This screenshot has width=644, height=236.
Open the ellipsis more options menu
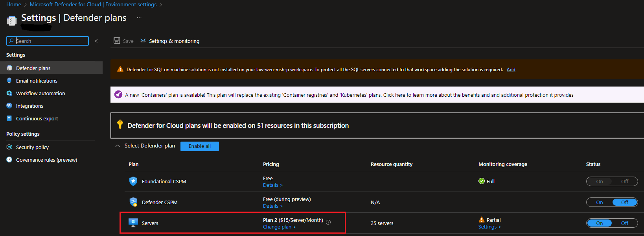click(139, 18)
